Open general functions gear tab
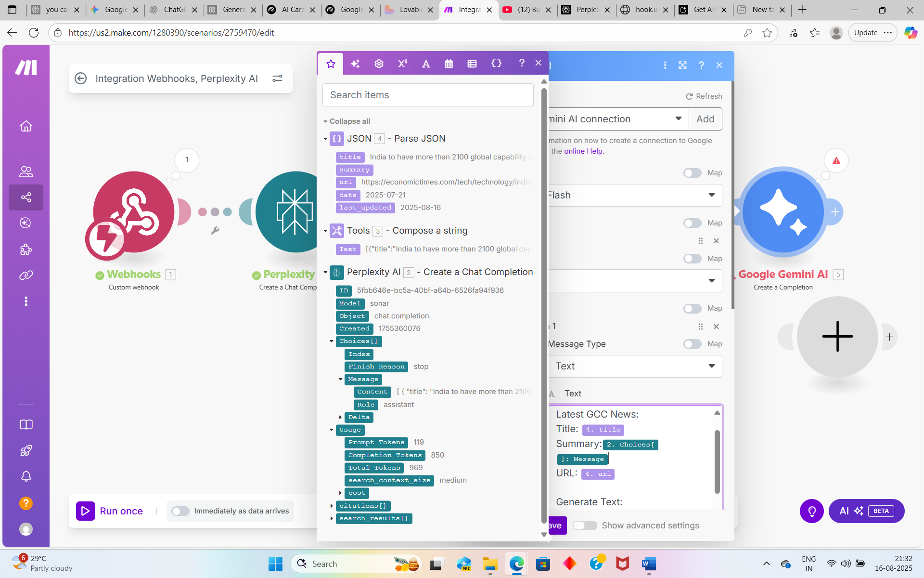The image size is (924, 578). pos(379,64)
